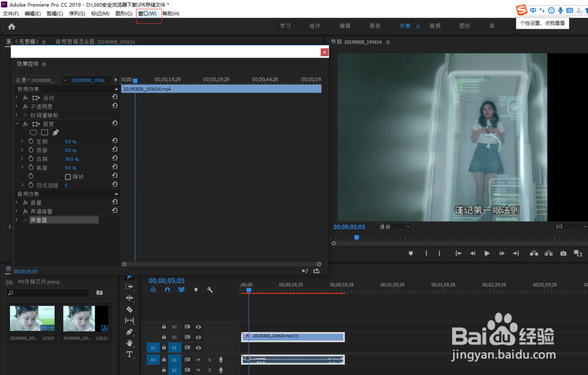588x375 pixels.
Task: Expand Time Remapping (时间重映射)
Action: 16,115
